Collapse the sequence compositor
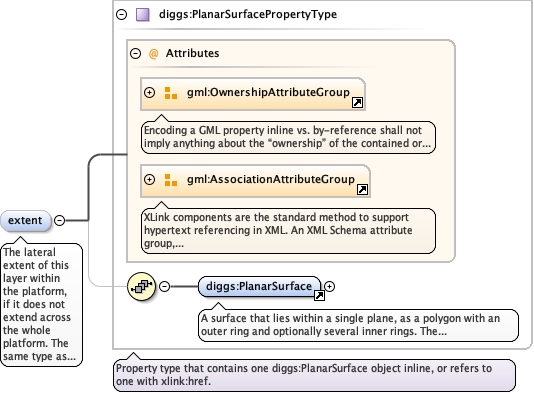The image size is (534, 395). [165, 286]
